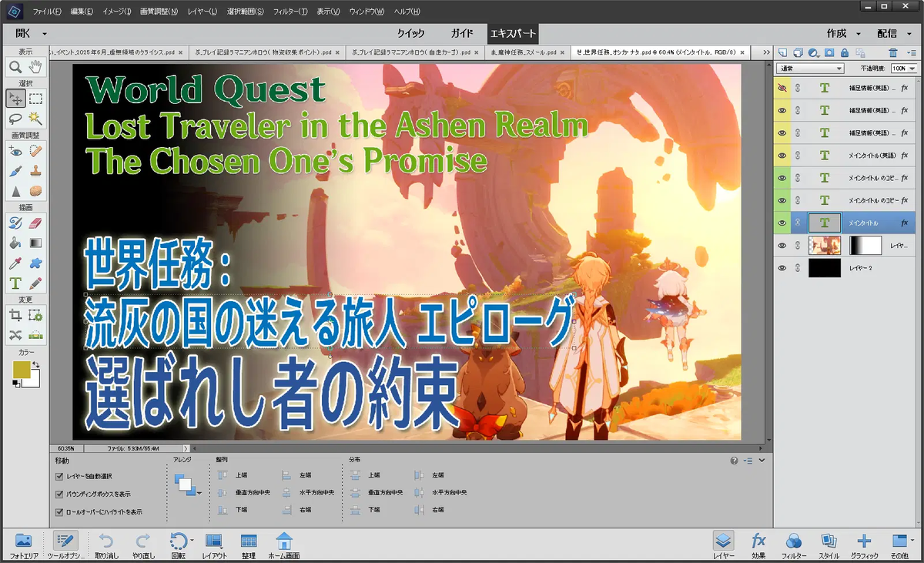Select the Recompose tool

[35, 315]
